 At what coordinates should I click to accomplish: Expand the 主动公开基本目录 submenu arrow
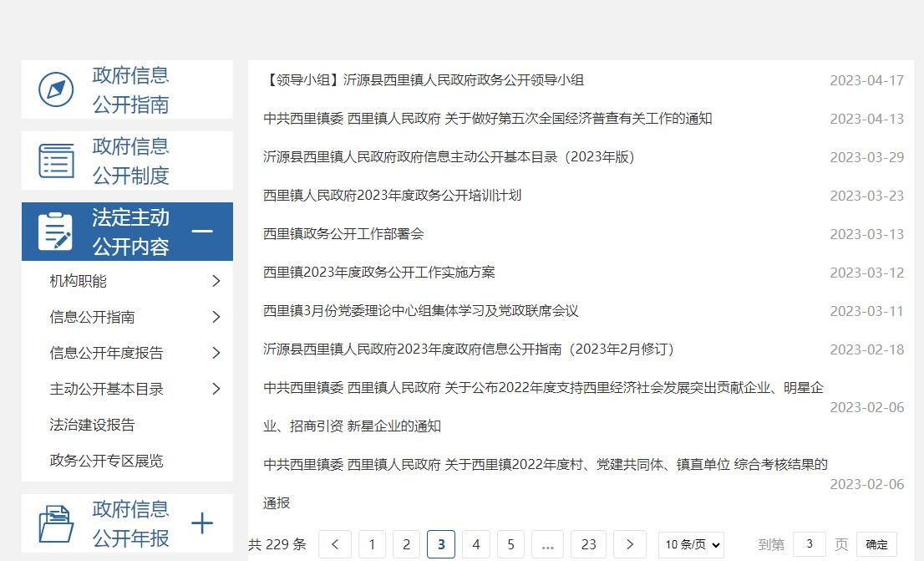tap(216, 390)
